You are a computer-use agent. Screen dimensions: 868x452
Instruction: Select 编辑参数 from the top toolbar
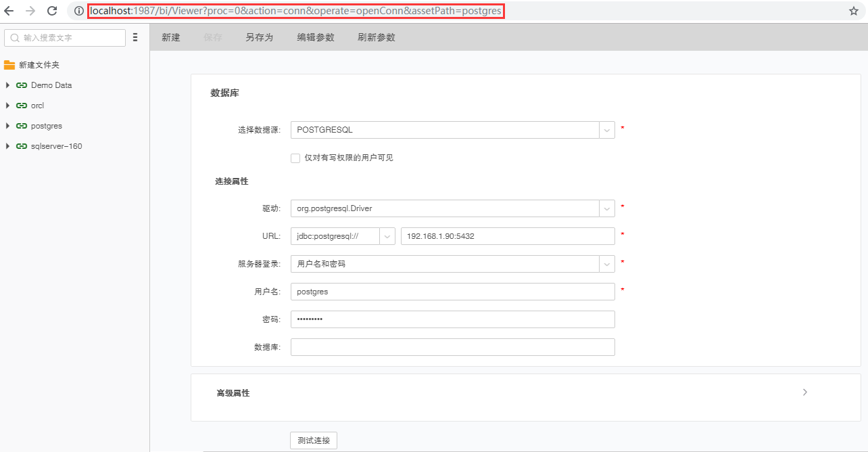315,37
